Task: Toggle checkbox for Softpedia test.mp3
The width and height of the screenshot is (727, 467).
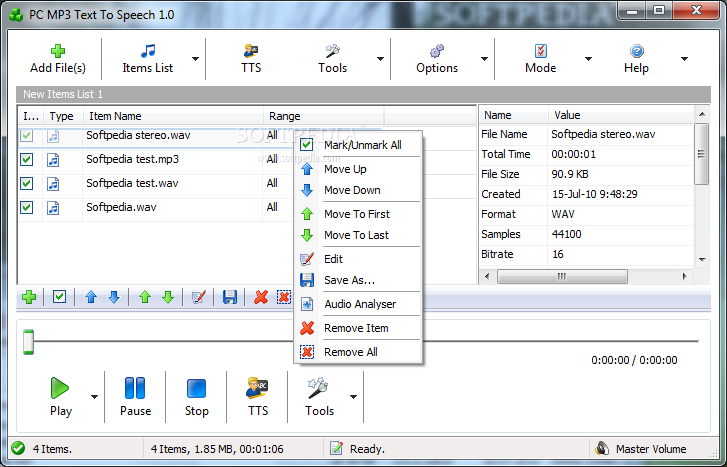Action: click(x=27, y=160)
